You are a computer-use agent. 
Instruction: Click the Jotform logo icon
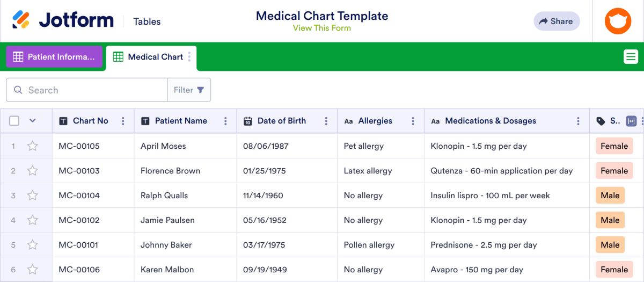click(x=21, y=20)
